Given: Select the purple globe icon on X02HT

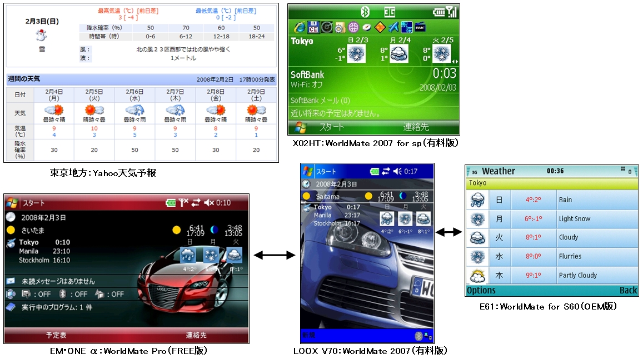Looking at the screenshot, I should [x=353, y=27].
